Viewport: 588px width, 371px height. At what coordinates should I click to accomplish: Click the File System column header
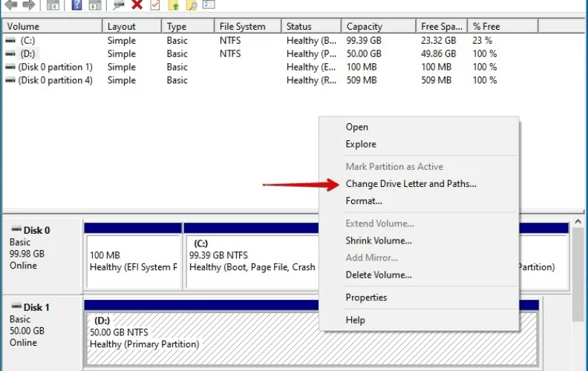click(242, 27)
